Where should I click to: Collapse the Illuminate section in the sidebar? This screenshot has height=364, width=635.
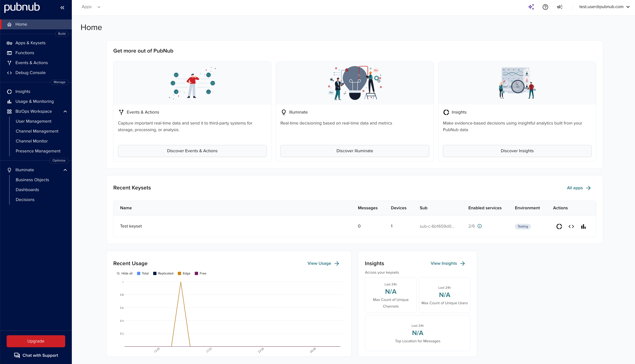65,170
